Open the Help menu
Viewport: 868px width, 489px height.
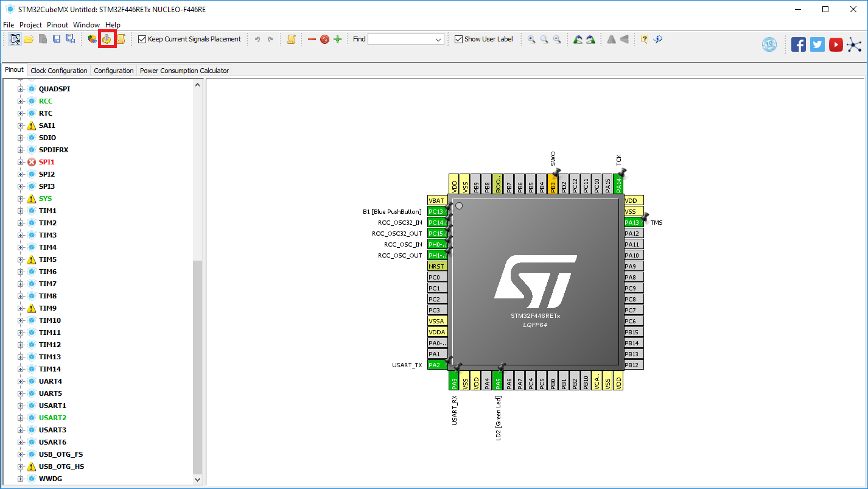click(113, 25)
